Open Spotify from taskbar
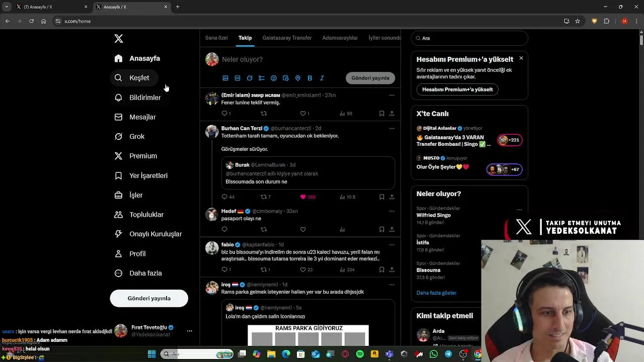Viewport: 644px width, 362px height. [x=360, y=354]
